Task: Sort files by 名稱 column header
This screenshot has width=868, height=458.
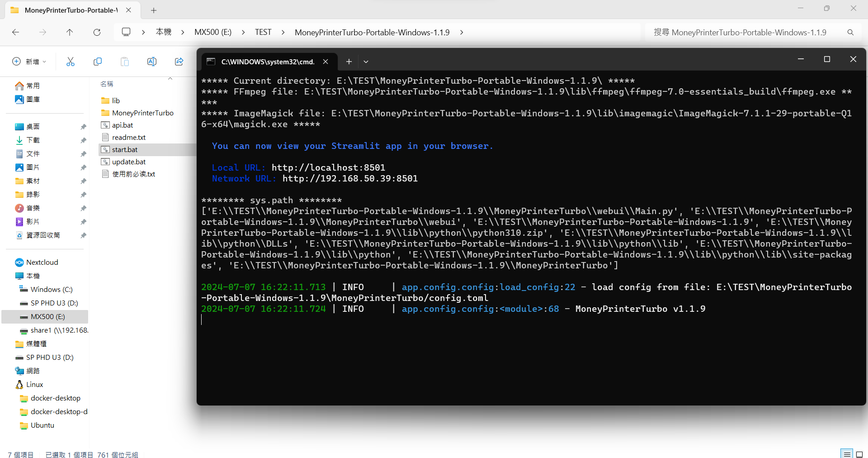Action: (107, 84)
